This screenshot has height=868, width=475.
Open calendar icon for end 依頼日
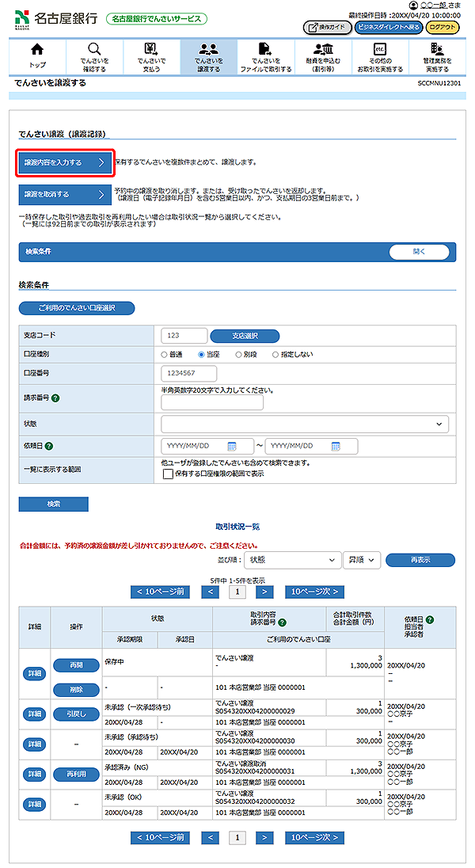coord(336,446)
